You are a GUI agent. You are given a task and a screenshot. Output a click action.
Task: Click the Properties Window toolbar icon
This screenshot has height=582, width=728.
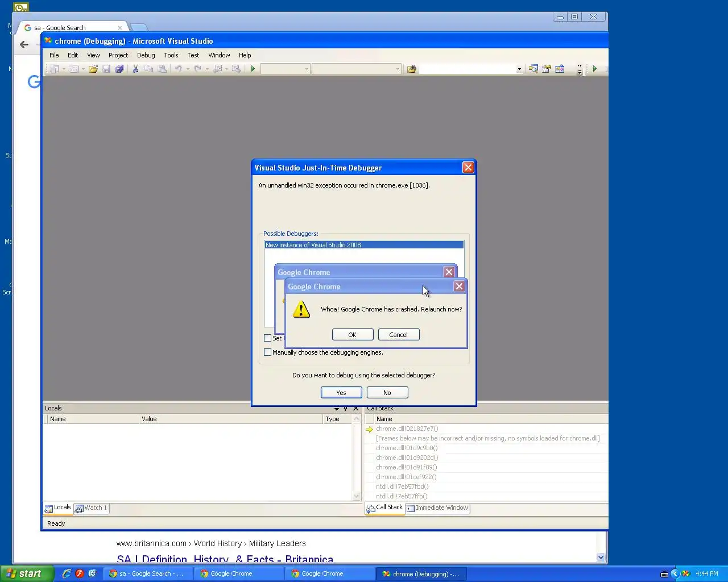tap(547, 69)
